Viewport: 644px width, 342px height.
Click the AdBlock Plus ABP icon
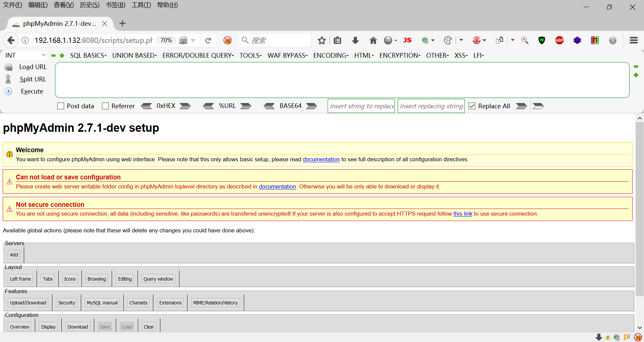click(x=559, y=41)
